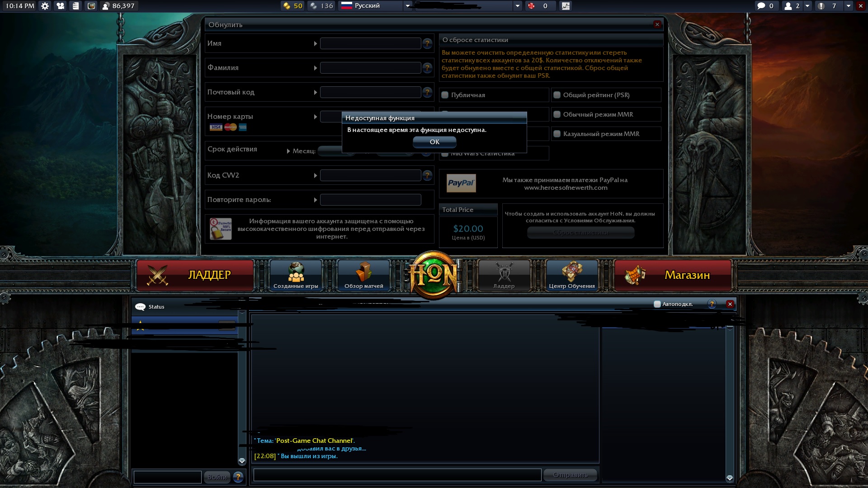Click the Сброс статистики button

coord(581,233)
